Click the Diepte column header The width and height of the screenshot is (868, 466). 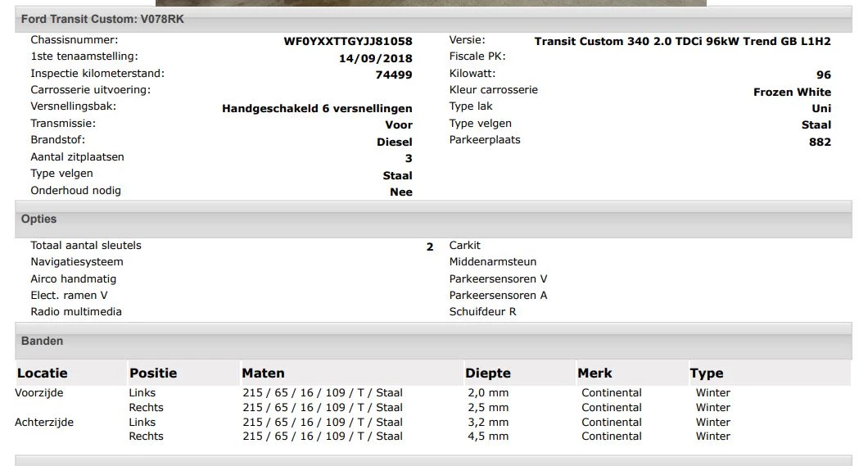pos(488,373)
